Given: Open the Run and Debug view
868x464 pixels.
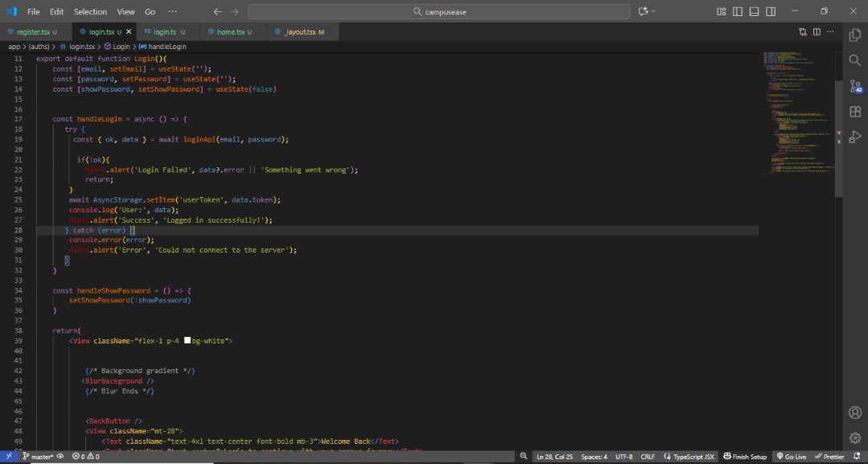Looking at the screenshot, I should 854,136.
